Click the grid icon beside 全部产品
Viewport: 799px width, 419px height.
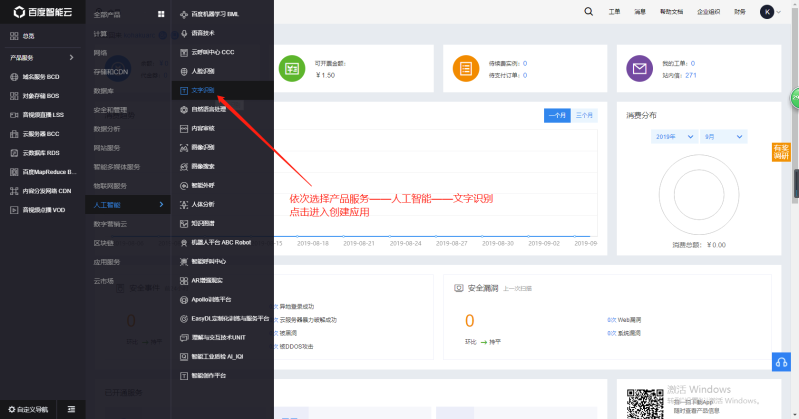coord(161,14)
